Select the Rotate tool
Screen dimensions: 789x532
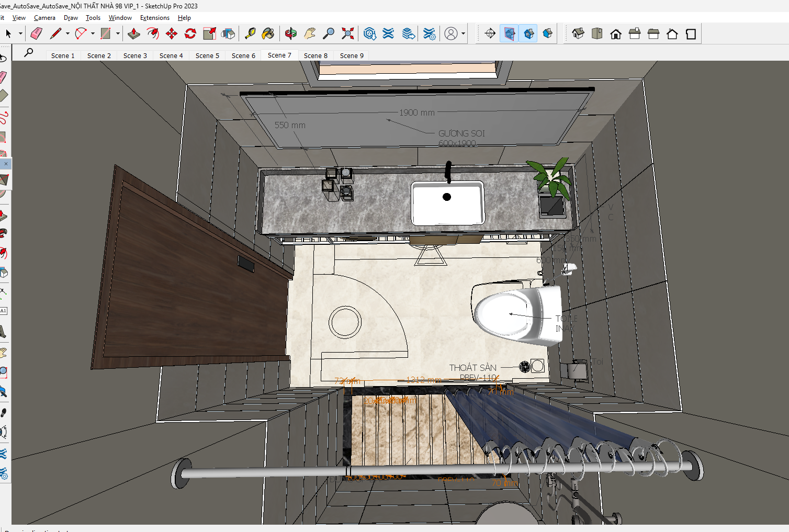click(x=190, y=33)
